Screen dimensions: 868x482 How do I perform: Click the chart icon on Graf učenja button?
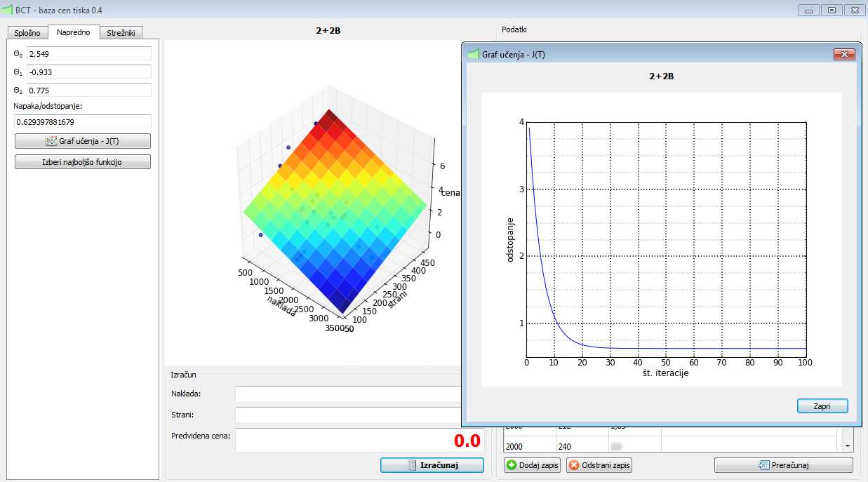tap(51, 141)
